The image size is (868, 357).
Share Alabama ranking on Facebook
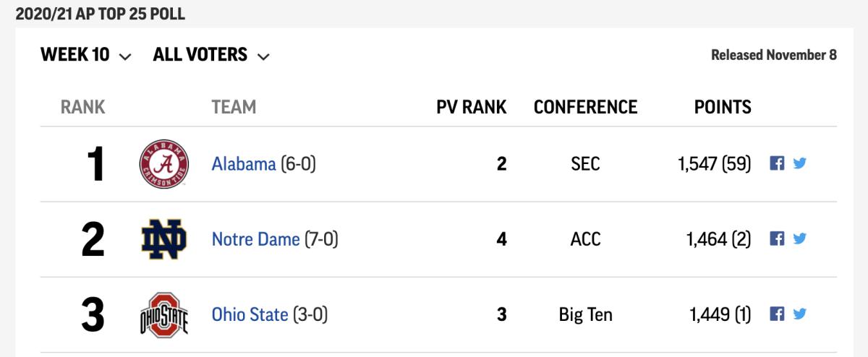tap(777, 163)
